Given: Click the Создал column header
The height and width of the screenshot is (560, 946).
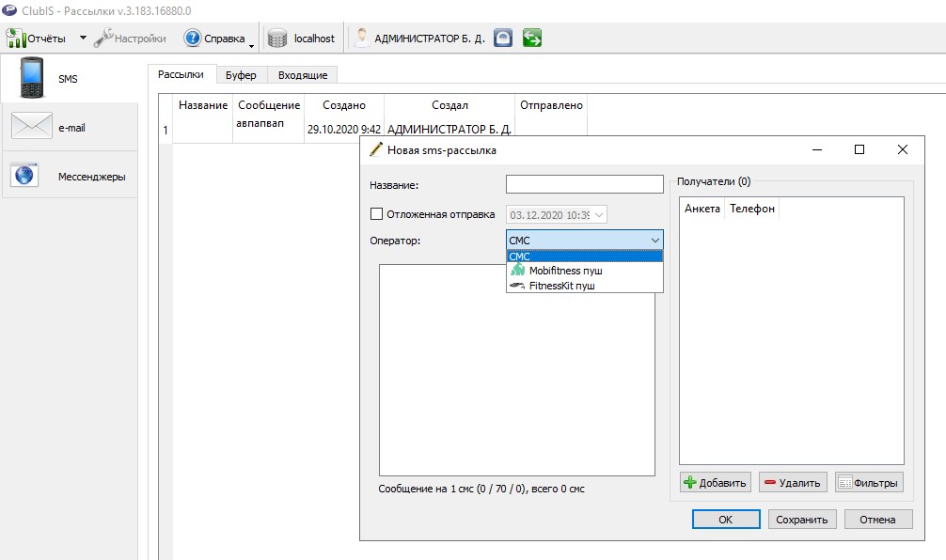Looking at the screenshot, I should (449, 105).
